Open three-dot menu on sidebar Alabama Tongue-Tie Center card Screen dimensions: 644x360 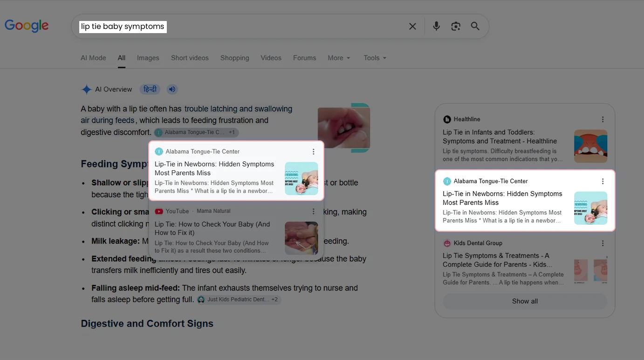point(603,181)
